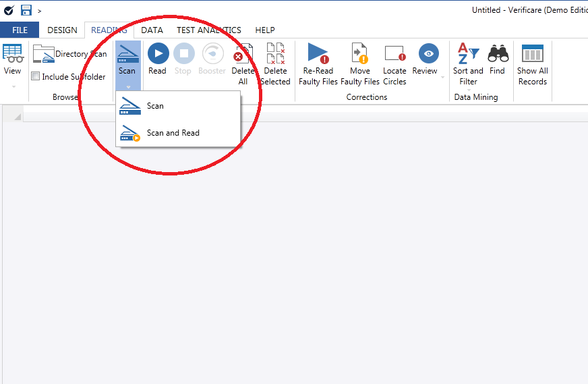
Task: Switch to the READING tab
Action: pos(109,30)
